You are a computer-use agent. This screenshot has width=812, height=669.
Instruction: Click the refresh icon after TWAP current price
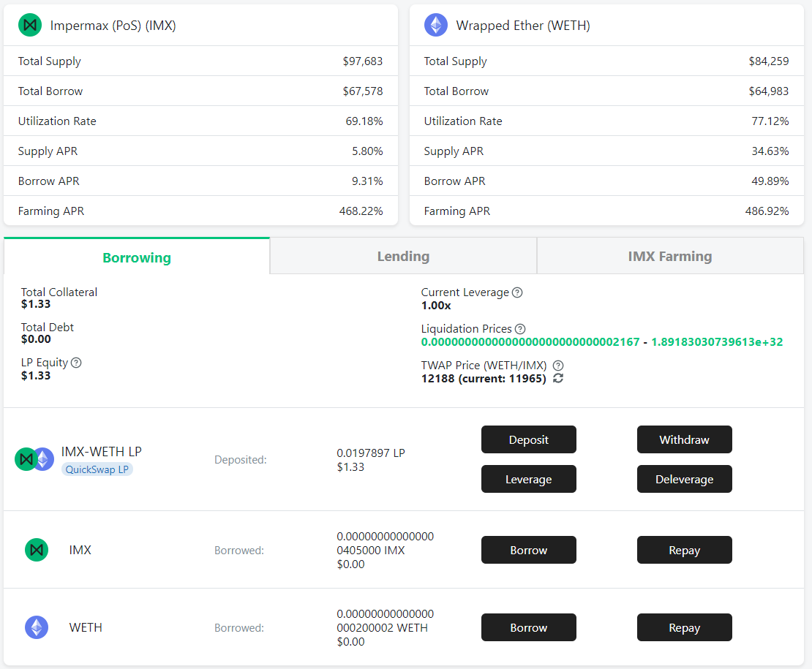[x=558, y=379]
